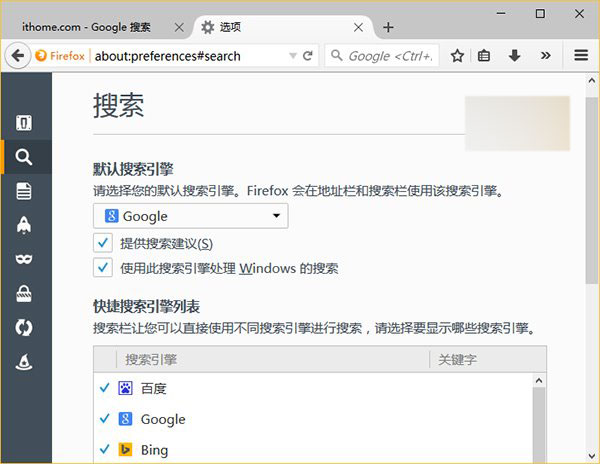Uncheck Bing in the engine list

(x=104, y=449)
